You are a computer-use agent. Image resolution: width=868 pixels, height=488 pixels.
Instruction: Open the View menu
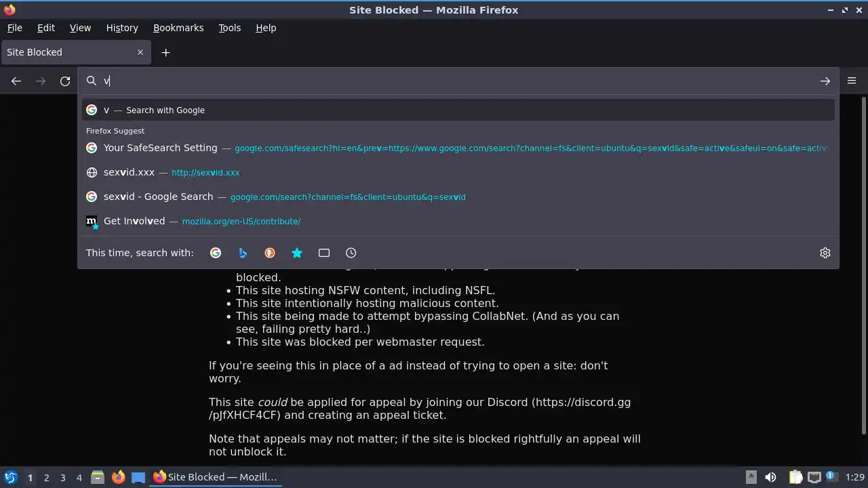[80, 28]
